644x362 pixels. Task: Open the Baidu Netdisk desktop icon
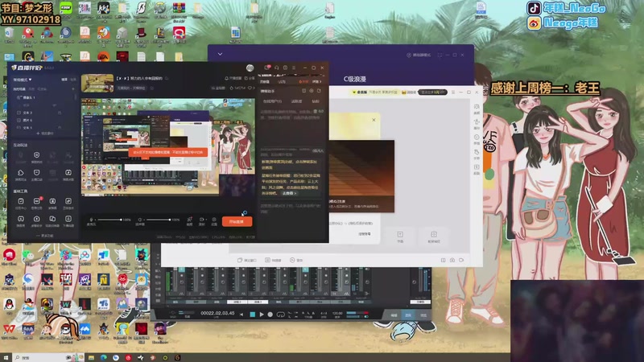85,255
